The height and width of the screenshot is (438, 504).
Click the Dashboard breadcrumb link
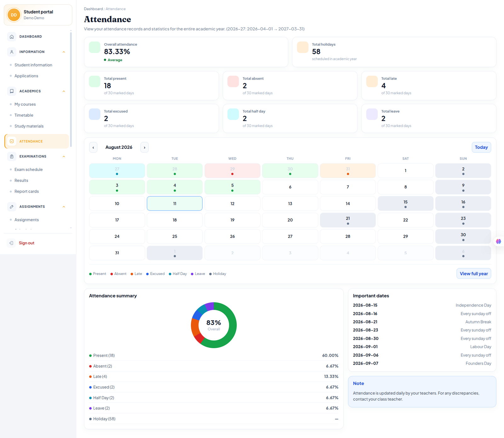pos(93,9)
